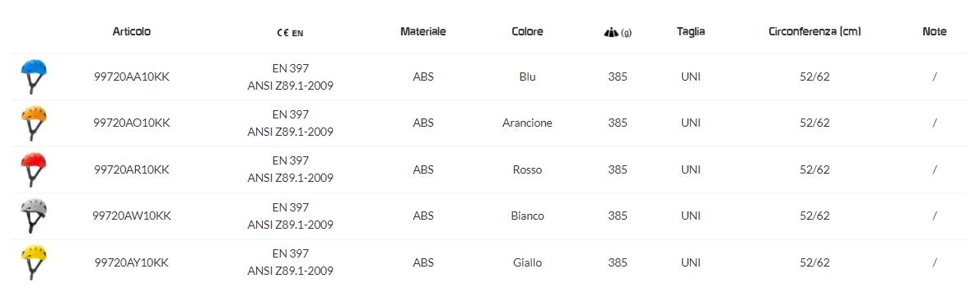Click the Note column header
This screenshot has width=980, height=297.
pyautogui.click(x=935, y=31)
